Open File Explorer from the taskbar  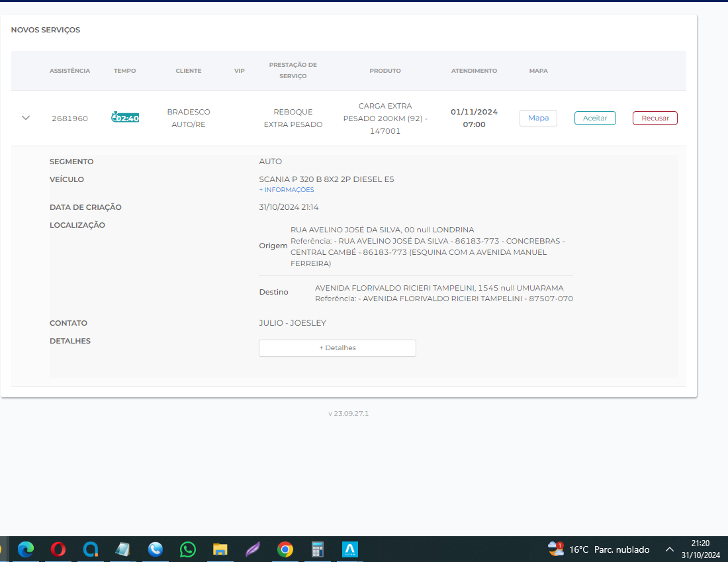pos(220,549)
